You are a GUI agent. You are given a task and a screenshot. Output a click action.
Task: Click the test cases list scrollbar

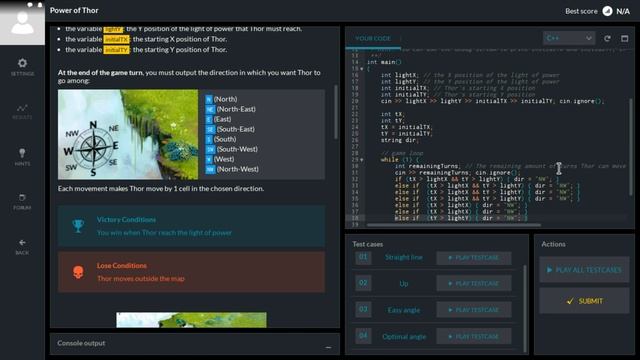[524, 308]
